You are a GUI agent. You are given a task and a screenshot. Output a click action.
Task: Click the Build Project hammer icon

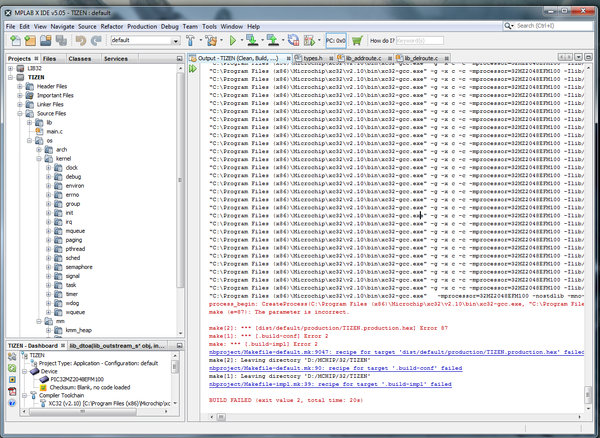[190, 40]
